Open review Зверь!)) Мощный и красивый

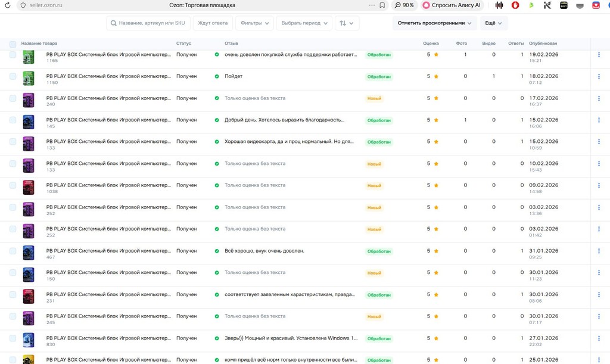[291, 338]
